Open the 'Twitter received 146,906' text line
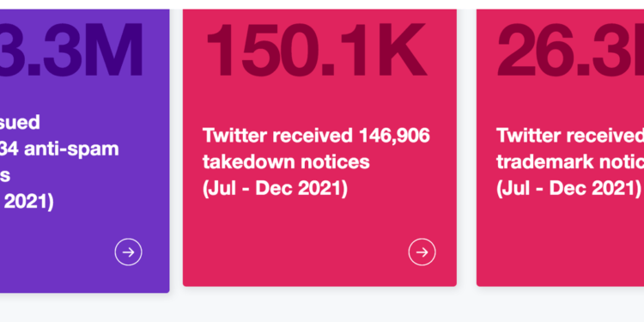Screen dimensions: 644x322 coord(316,136)
